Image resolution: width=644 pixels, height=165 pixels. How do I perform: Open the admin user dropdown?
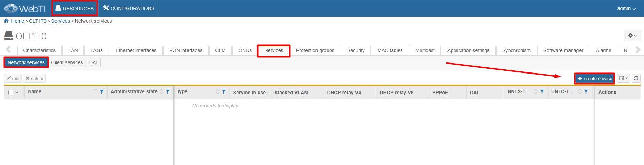point(626,8)
